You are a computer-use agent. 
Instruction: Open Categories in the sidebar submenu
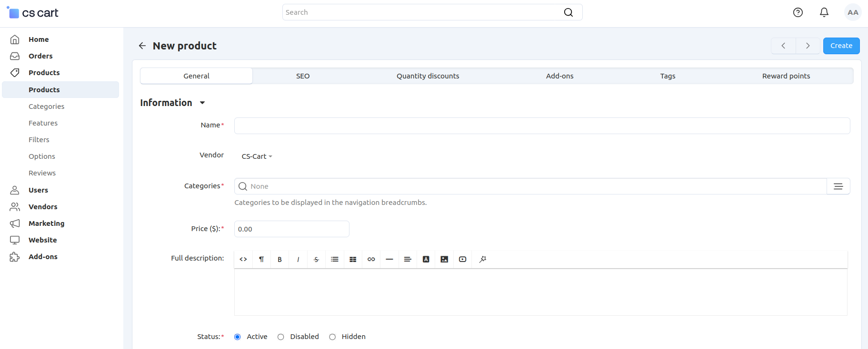point(46,107)
